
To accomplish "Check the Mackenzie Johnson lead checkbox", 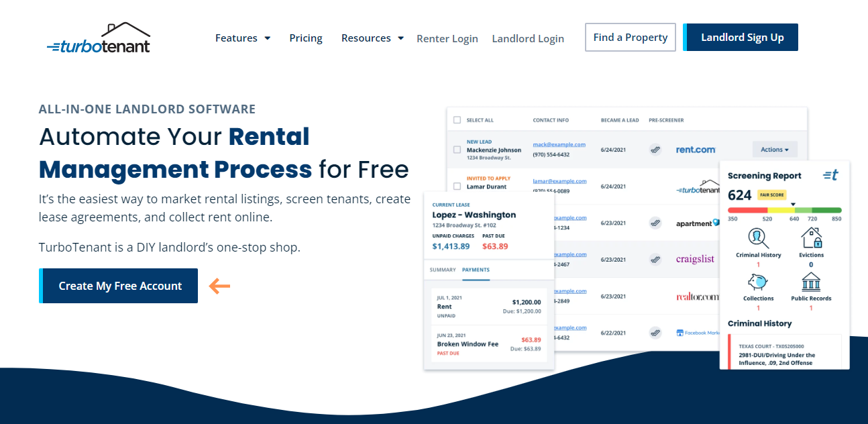I will point(457,150).
